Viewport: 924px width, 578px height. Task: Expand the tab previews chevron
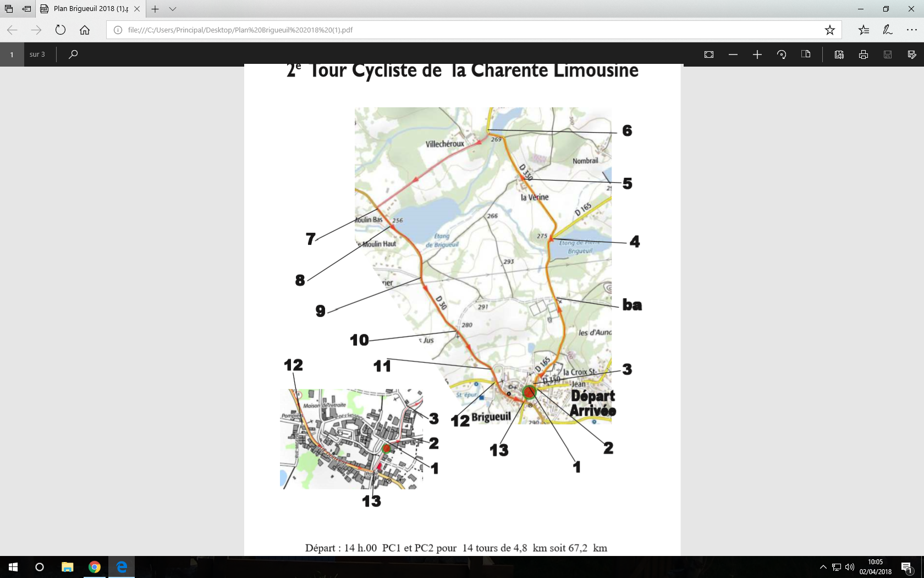tap(173, 9)
